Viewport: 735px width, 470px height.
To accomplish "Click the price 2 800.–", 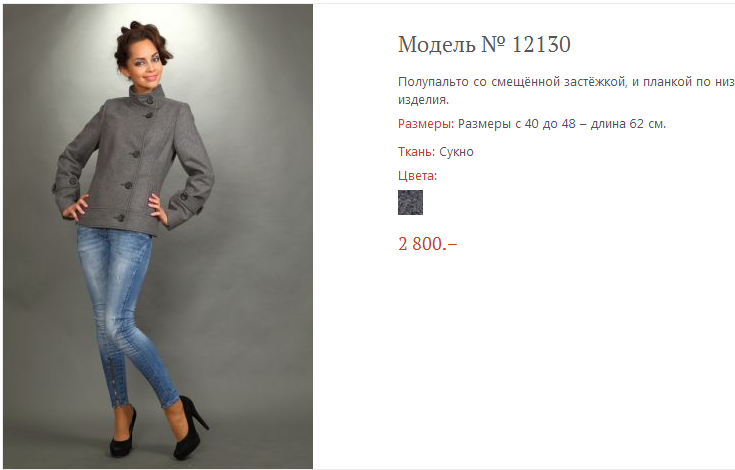I will pyautogui.click(x=428, y=244).
